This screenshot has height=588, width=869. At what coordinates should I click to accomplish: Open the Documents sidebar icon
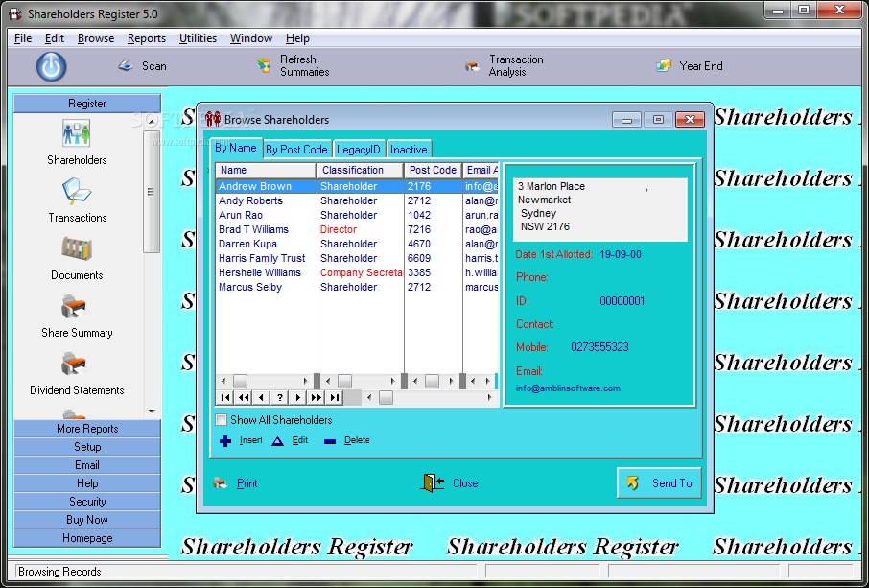point(77,248)
